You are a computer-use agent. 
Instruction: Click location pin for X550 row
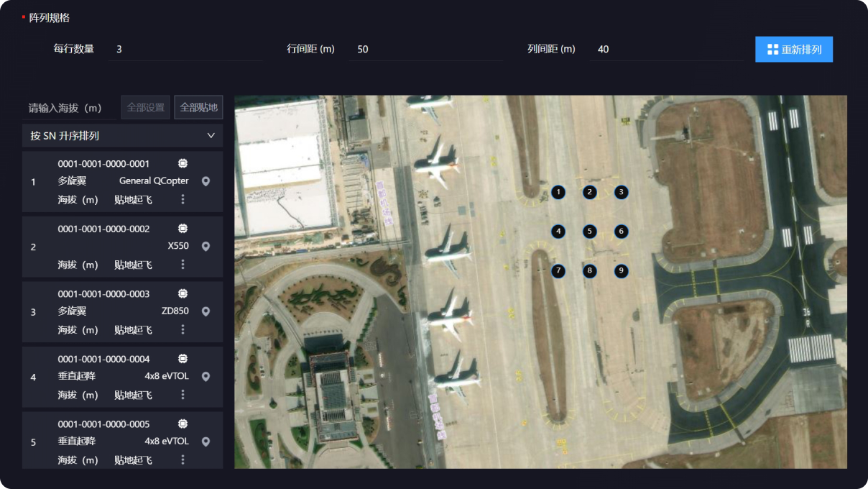206,247
